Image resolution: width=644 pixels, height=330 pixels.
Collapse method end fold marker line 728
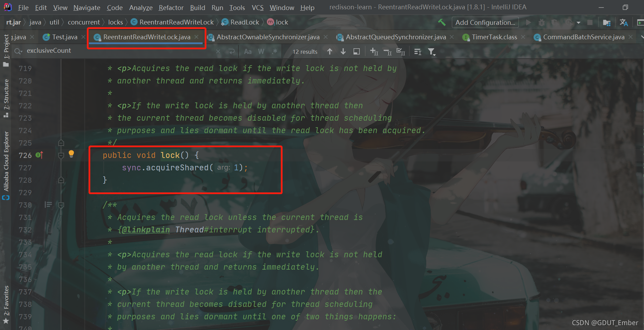[61, 180]
